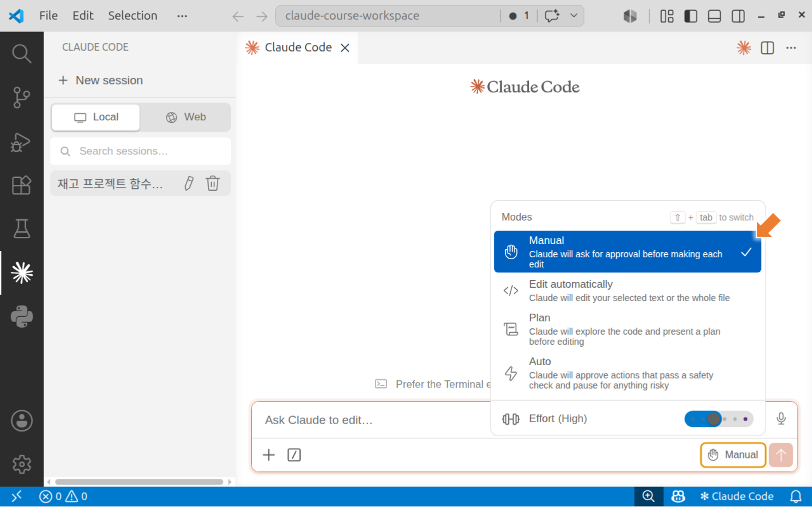812x507 pixels.
Task: Click the orange Claude icon in editor toolbar
Action: click(744, 47)
